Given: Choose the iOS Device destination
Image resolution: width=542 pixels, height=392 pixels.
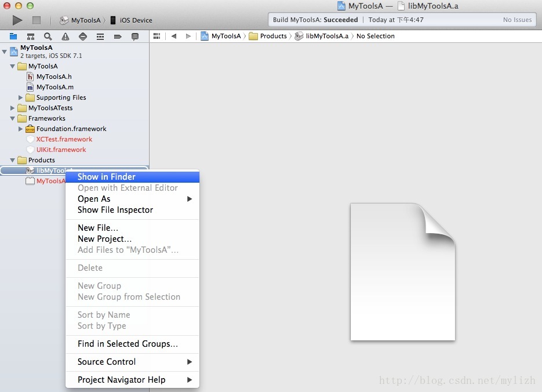Looking at the screenshot, I should [x=132, y=20].
